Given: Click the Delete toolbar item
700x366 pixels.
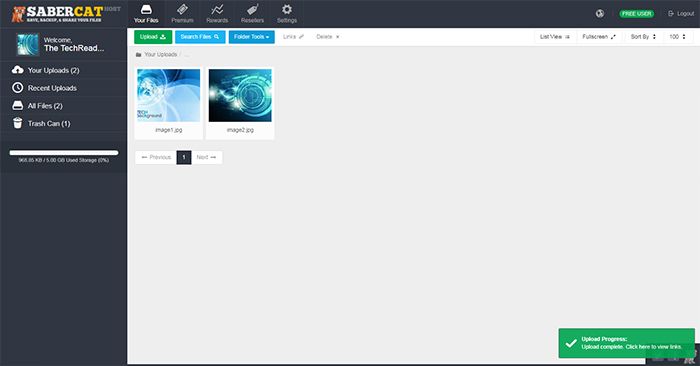Looking at the screenshot, I should (328, 37).
